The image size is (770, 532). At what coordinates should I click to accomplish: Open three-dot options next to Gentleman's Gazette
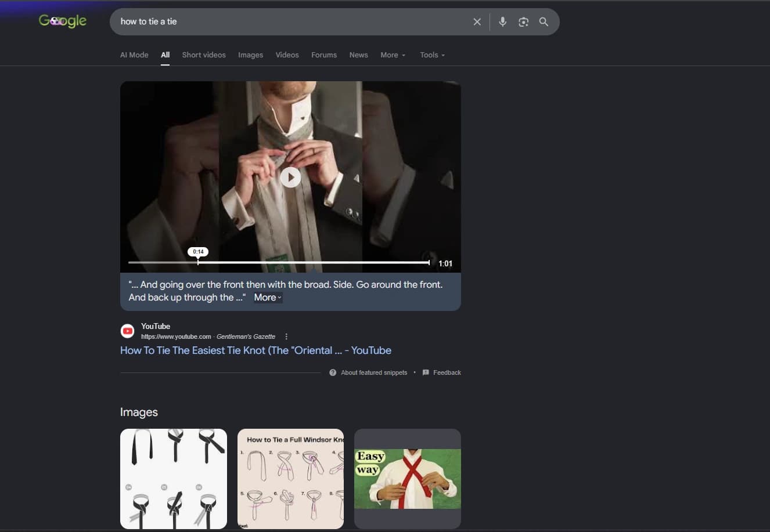click(x=286, y=336)
